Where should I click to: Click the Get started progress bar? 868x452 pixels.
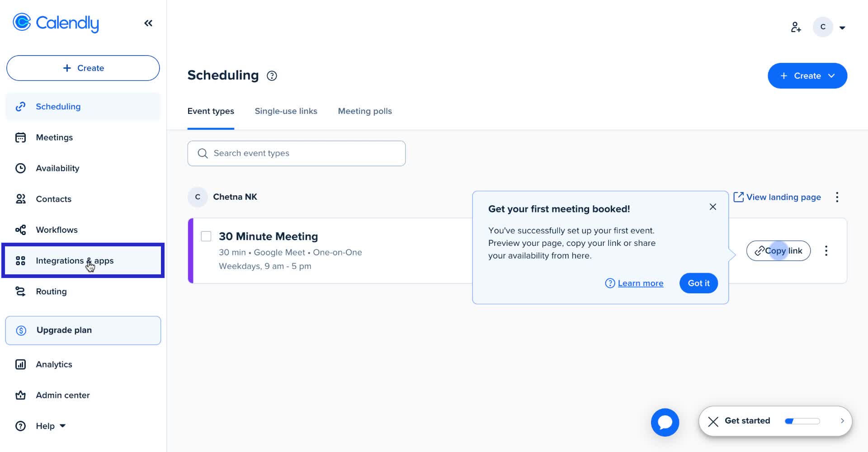tap(802, 421)
